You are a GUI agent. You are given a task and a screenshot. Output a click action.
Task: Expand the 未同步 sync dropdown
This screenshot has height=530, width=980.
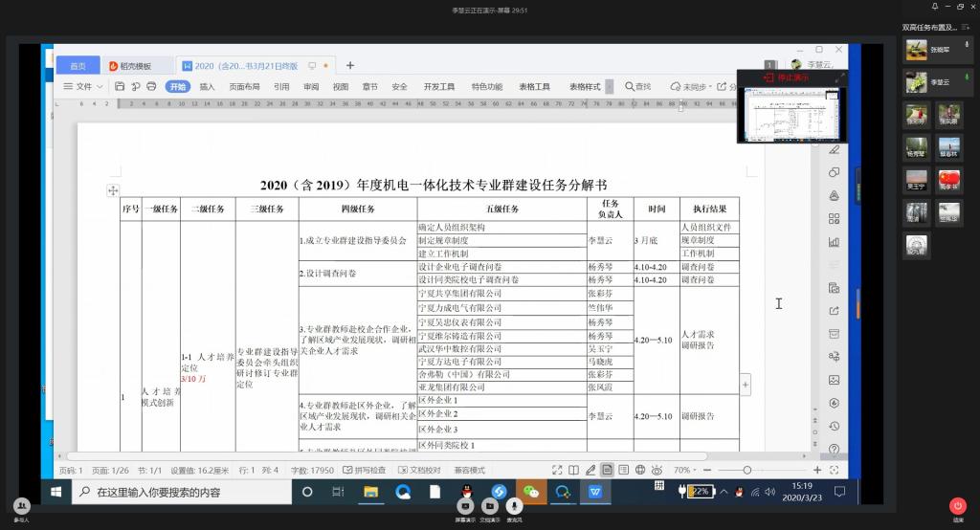pyautogui.click(x=693, y=87)
